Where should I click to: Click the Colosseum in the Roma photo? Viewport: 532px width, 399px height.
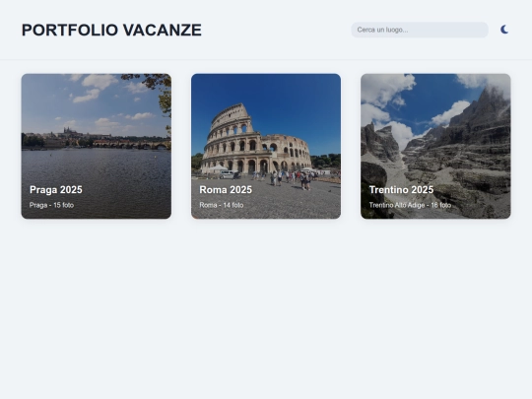254,143
